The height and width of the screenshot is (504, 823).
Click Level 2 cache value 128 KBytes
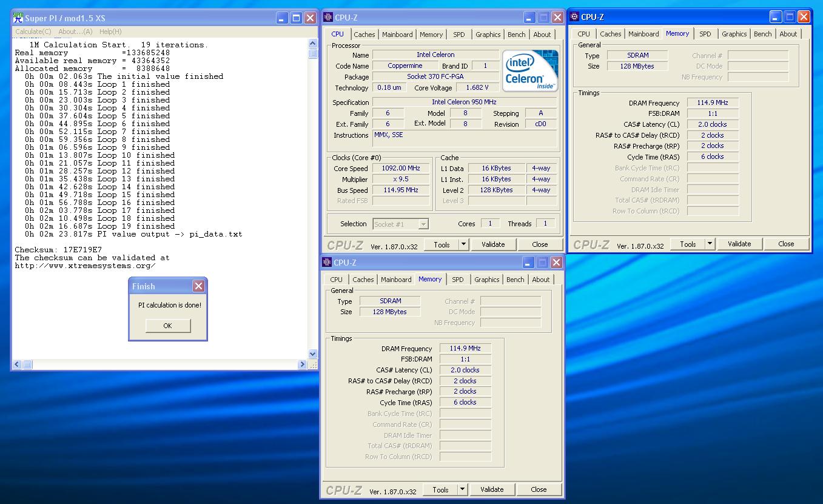point(496,190)
